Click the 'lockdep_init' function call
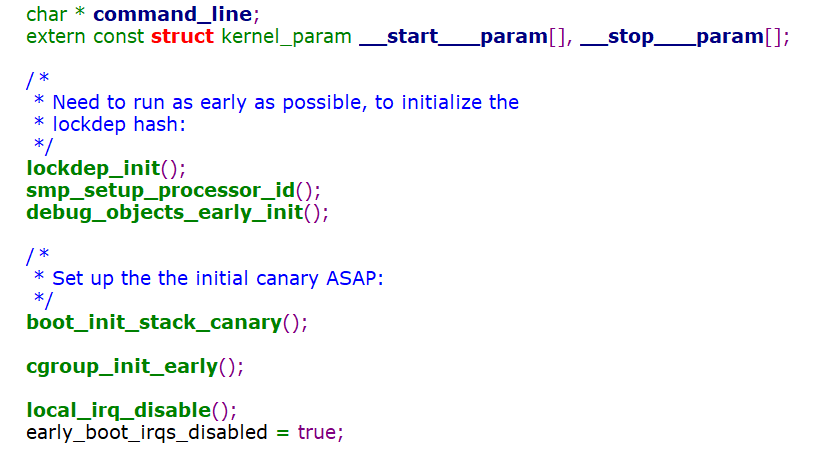Screen dimensions: 820x451 pyautogui.click(x=93, y=168)
